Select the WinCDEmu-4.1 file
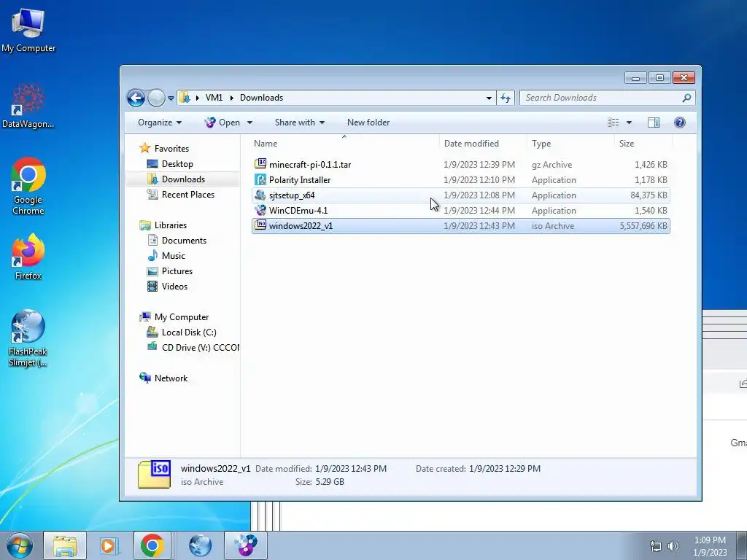747x560 pixels. pyautogui.click(x=461, y=211)
